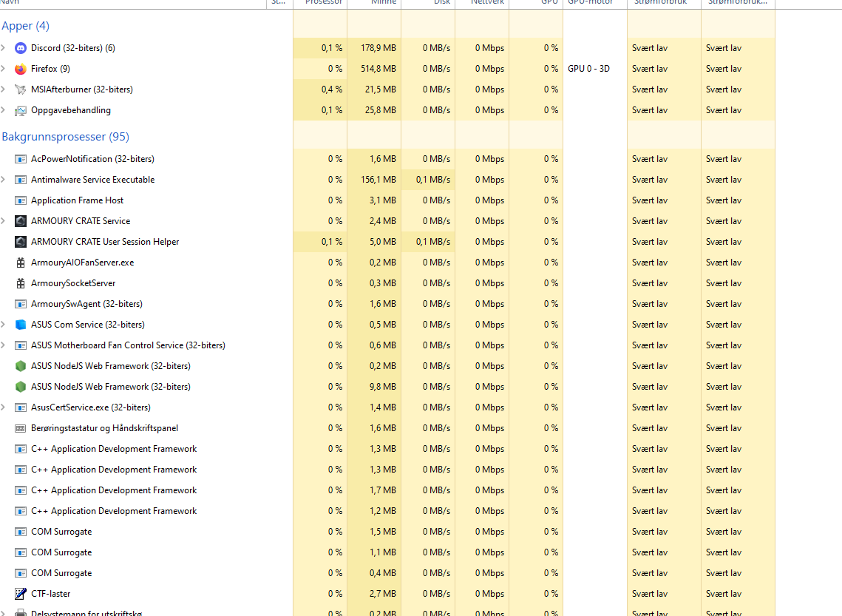Click the MSIAfterburner plane icon
Viewport: 842px width, 616px height.
[x=21, y=89]
